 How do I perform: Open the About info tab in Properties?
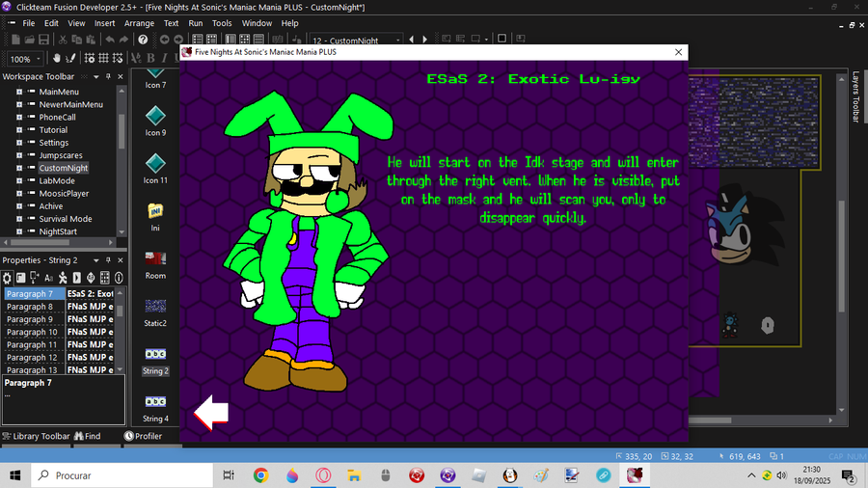[119, 278]
